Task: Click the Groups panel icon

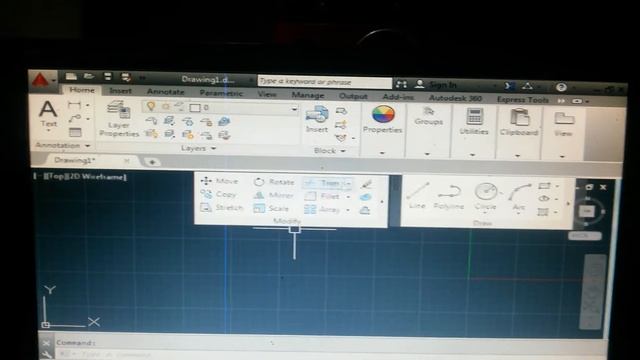Action: point(428,116)
